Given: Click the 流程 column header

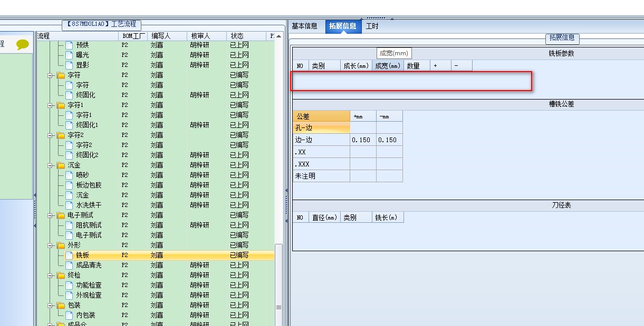Looking at the screenshot, I should 77,36.
